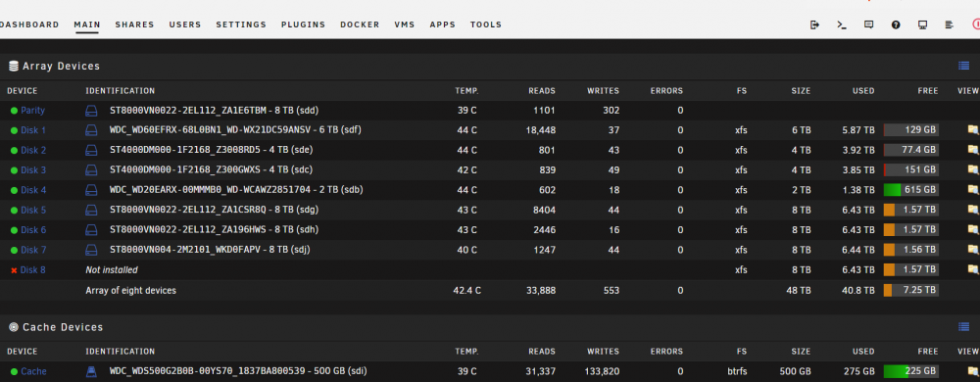Open the terminal icon
980x382 pixels.
point(841,24)
